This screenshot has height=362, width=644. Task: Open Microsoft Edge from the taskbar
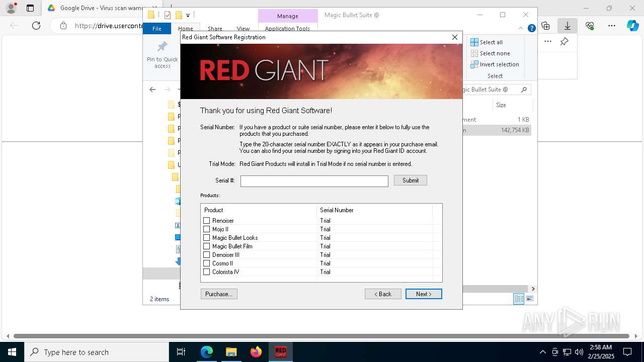[207, 352]
